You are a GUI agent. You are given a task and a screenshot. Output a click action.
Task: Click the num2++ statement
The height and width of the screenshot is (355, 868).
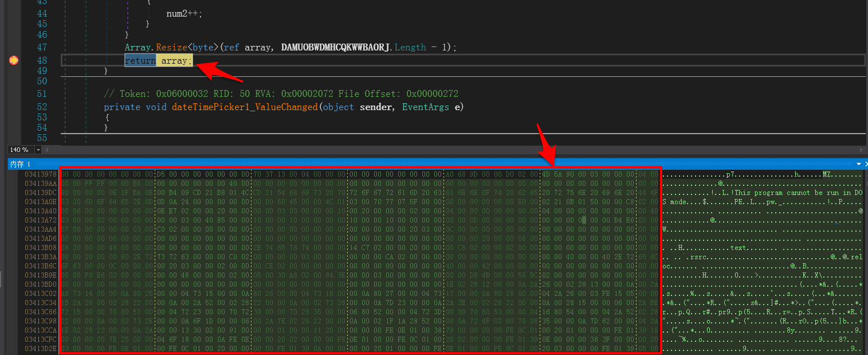pyautogui.click(x=183, y=13)
